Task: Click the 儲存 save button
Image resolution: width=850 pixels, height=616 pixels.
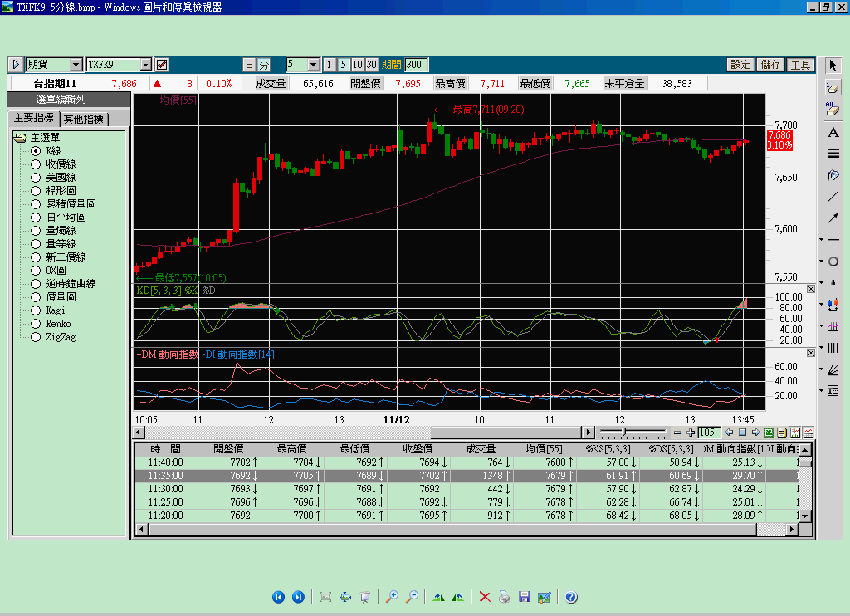Action: pos(770,65)
